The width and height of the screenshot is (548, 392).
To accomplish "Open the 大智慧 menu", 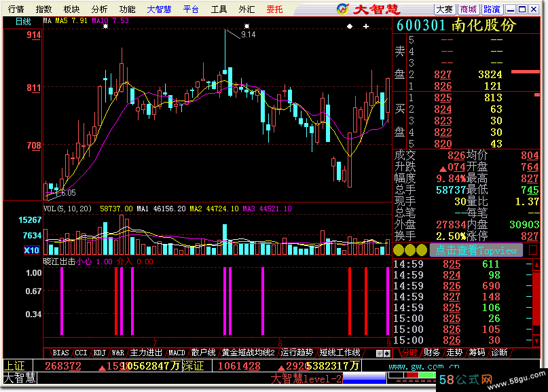I will pos(159,9).
